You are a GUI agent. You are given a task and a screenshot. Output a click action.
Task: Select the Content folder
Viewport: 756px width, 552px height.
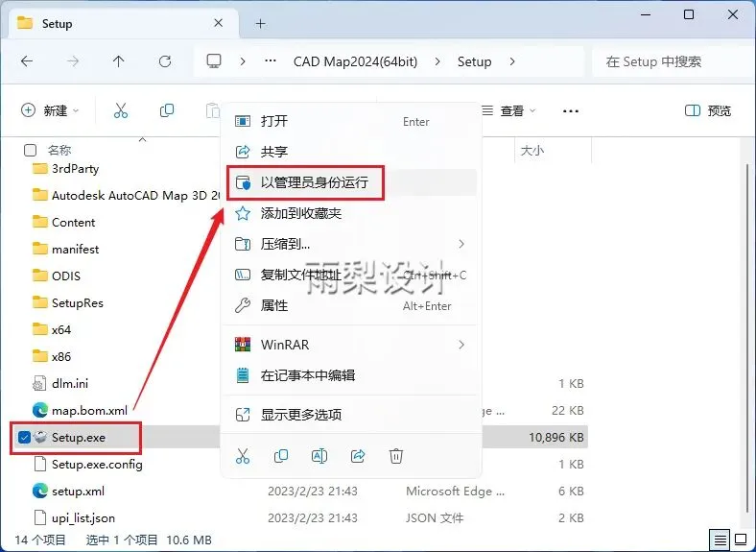[63, 223]
